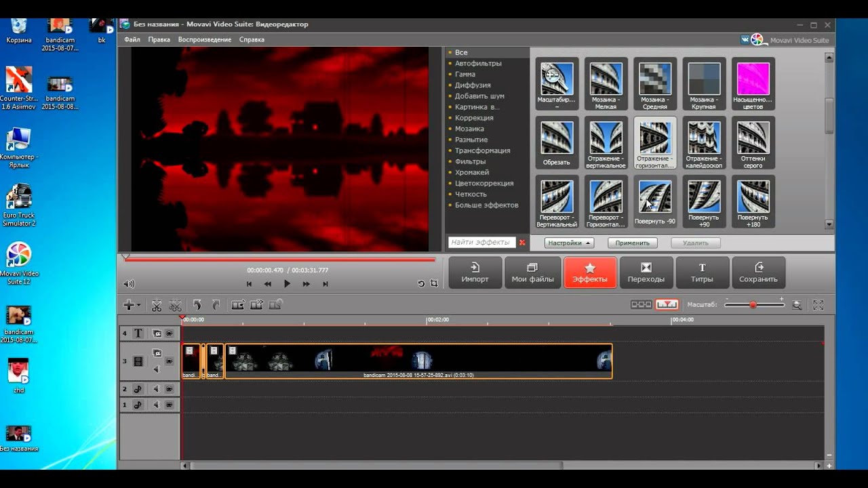This screenshot has width=868, height=488.
Task: Choose the Повернуть -90 effect
Action: pos(655,202)
